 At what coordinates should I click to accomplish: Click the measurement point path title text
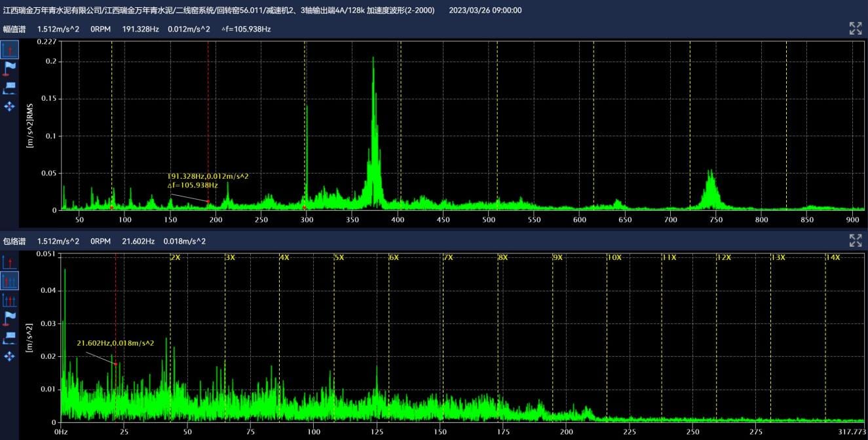coord(219,10)
